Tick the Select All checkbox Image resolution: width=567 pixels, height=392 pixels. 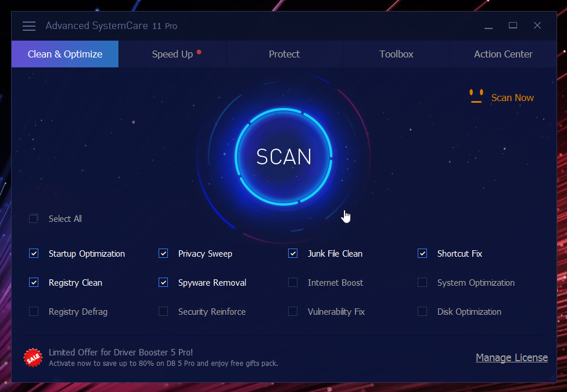(x=34, y=218)
